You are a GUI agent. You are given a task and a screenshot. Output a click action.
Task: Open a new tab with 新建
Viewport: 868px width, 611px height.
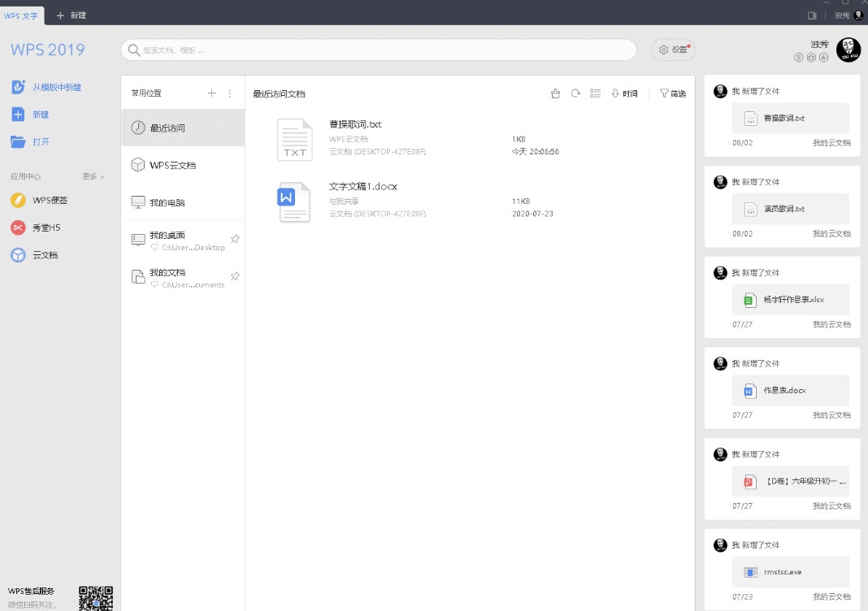point(69,14)
